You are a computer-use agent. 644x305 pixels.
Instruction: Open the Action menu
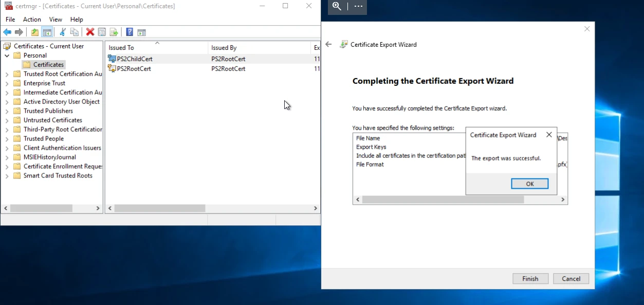tap(31, 19)
